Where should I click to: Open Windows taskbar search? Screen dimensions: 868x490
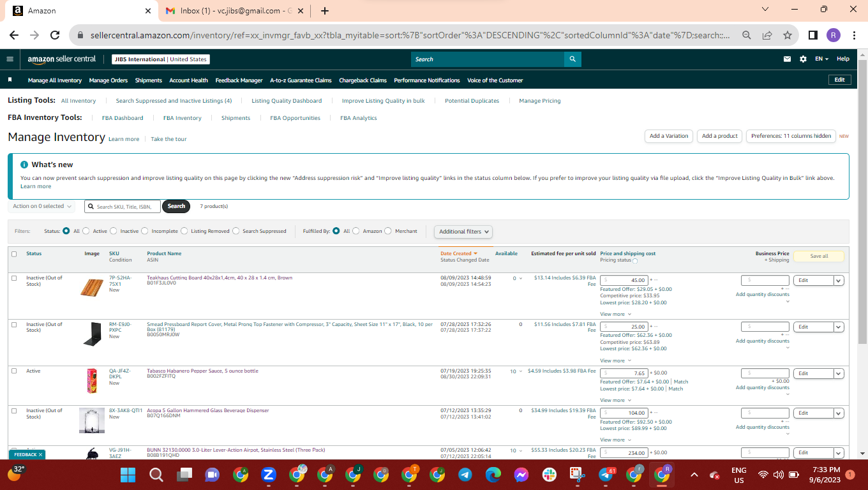[156, 475]
